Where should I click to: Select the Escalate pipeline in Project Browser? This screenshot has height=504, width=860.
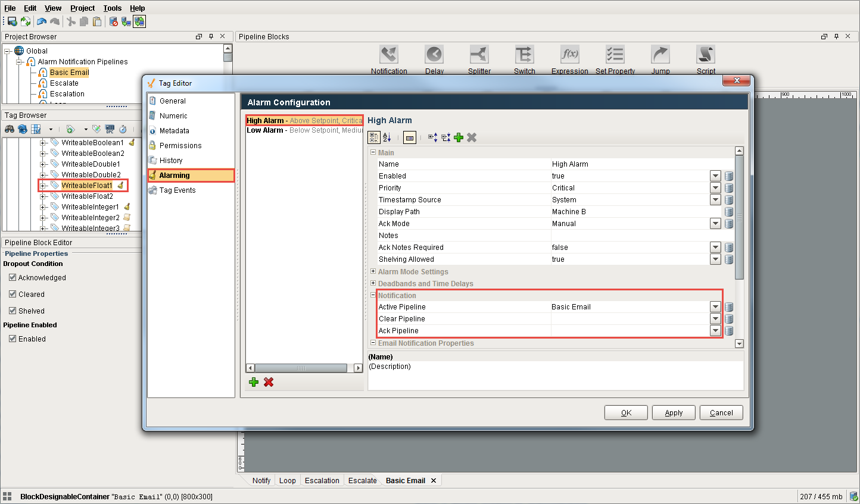pos(64,83)
